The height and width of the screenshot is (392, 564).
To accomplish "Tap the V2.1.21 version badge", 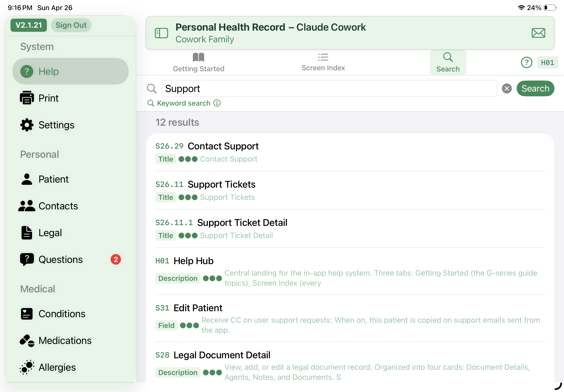I will (28, 25).
